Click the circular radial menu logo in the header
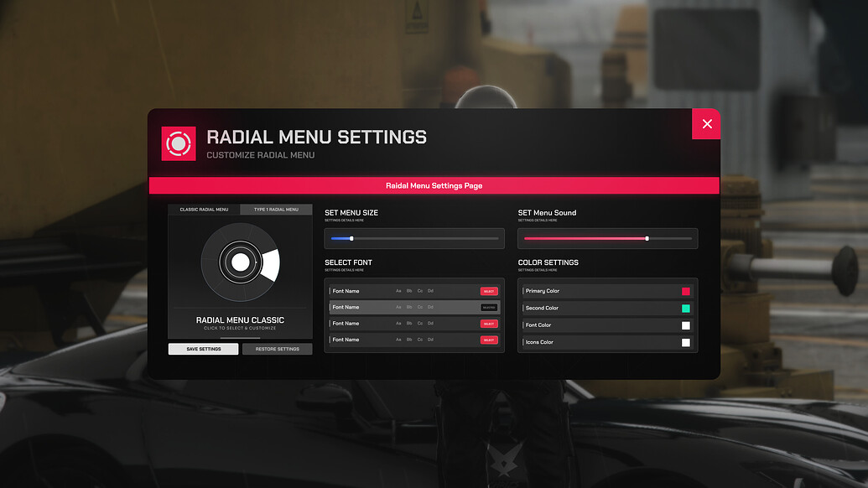This screenshot has width=868, height=488. (x=178, y=143)
